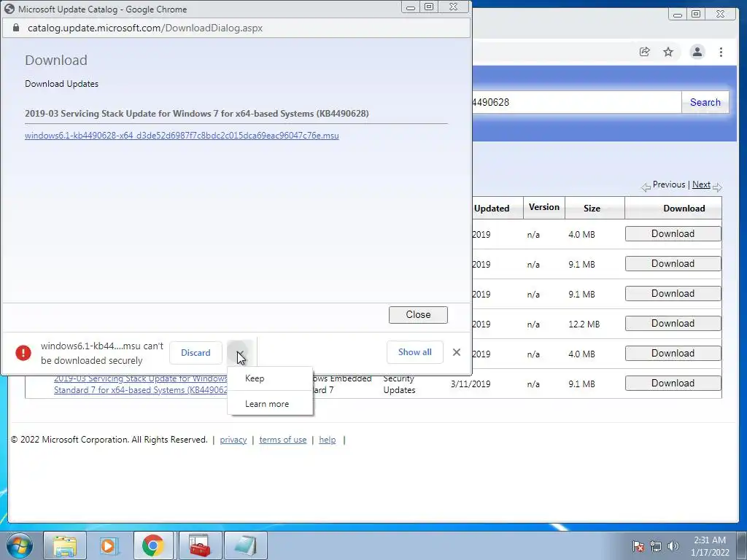Image resolution: width=747 pixels, height=560 pixels.
Task: Toggle the download options chevron next to Discard
Action: point(240,353)
